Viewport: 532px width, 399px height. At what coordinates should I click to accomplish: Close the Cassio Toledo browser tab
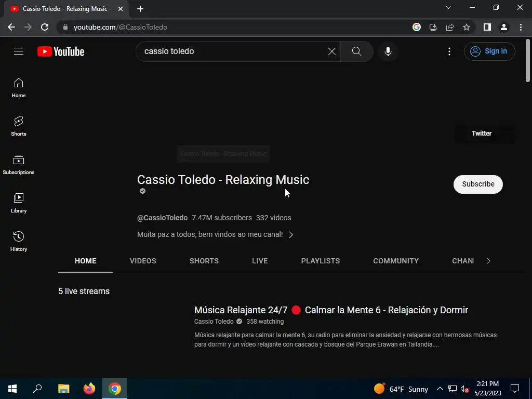point(121,9)
